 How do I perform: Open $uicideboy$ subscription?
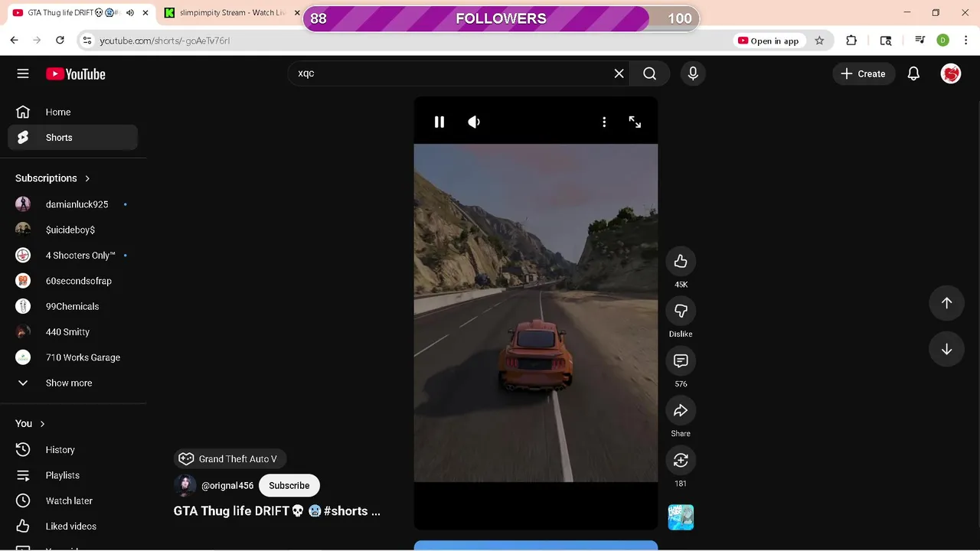coord(73,230)
